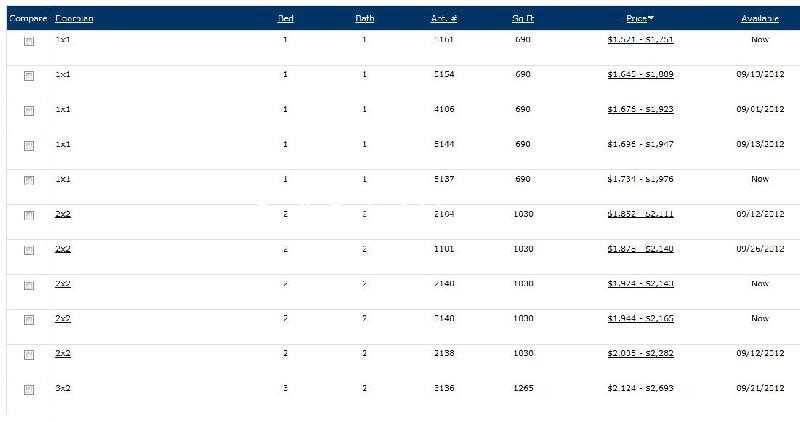The width and height of the screenshot is (800, 422).
Task: Check the compare box for the 3x2 apartment
Action: pos(29,389)
